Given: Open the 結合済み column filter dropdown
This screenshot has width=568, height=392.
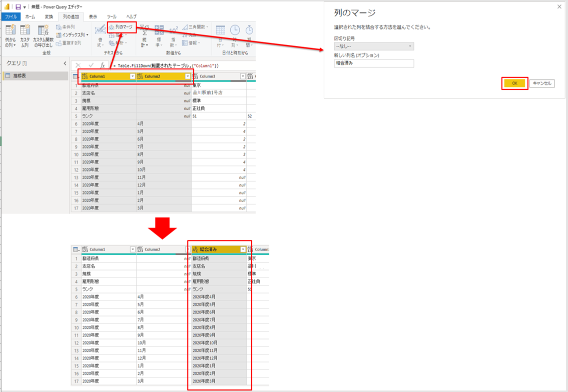Looking at the screenshot, I should coord(243,249).
